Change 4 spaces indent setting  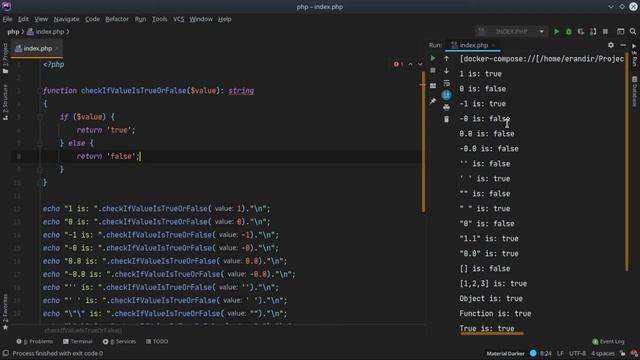pyautogui.click(x=602, y=353)
